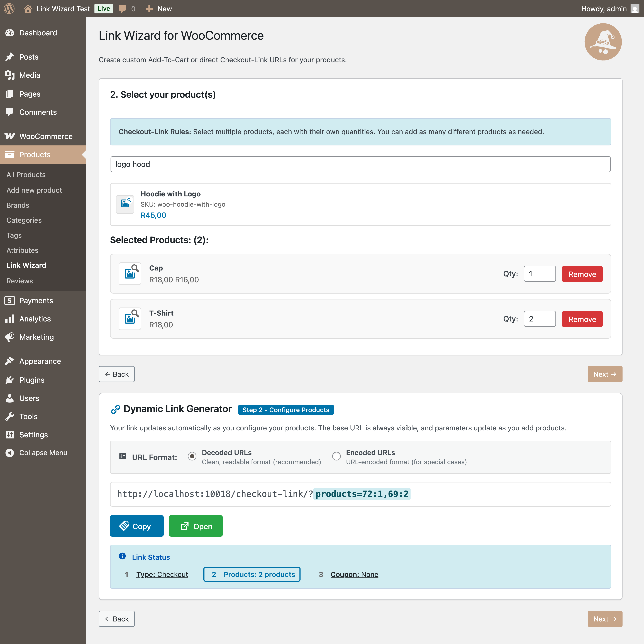The image size is (644, 644).
Task: Click the Coupon: None status link
Action: [x=354, y=574]
